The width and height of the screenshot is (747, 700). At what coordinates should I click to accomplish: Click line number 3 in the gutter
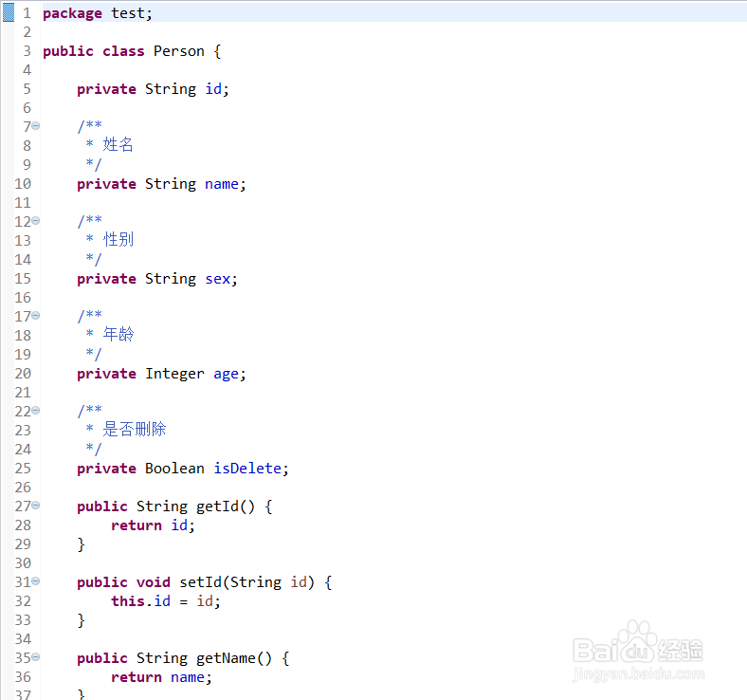click(x=27, y=51)
